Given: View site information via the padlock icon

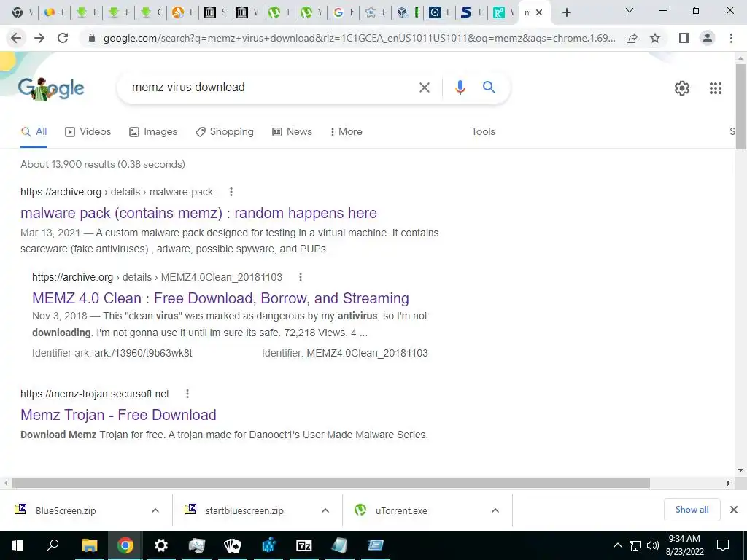Looking at the screenshot, I should (x=92, y=38).
